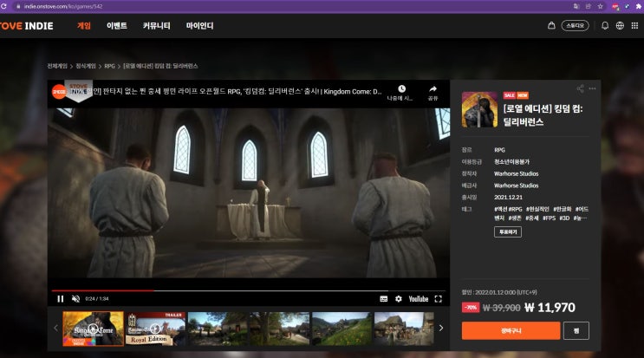
Task: Open the 게임 menu tab
Action: point(84,25)
